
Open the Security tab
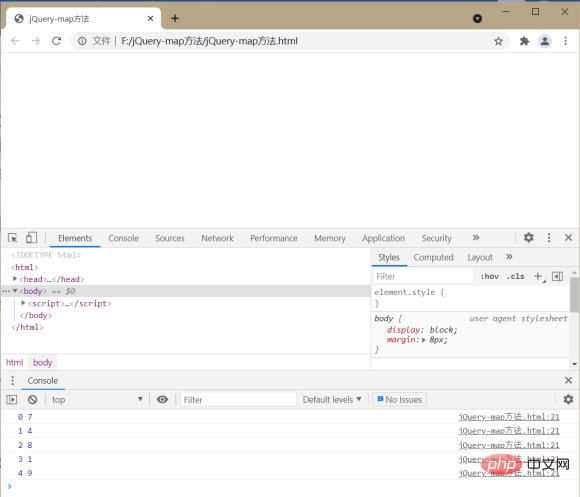click(x=436, y=238)
